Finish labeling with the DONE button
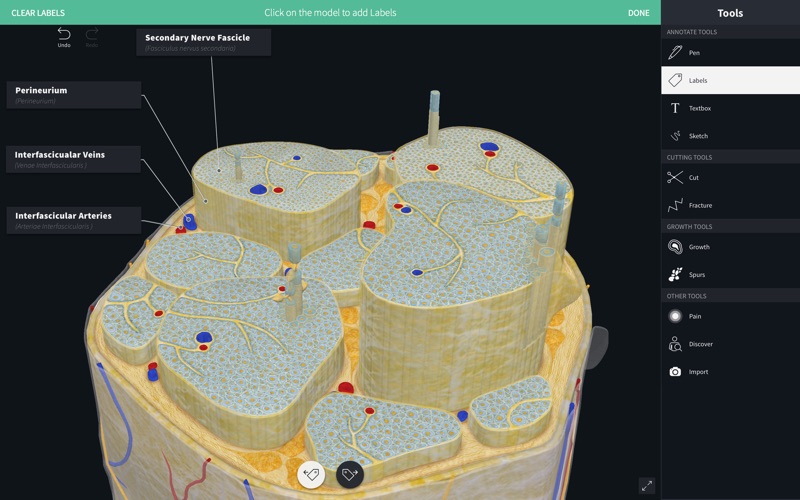Viewport: 800px width, 500px height. [x=638, y=13]
